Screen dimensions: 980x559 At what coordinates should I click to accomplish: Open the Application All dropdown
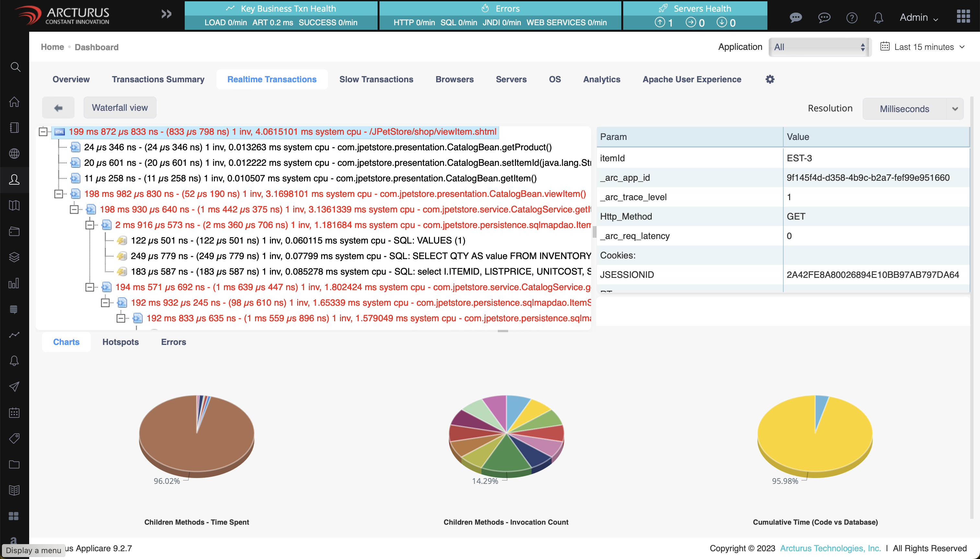coord(819,47)
